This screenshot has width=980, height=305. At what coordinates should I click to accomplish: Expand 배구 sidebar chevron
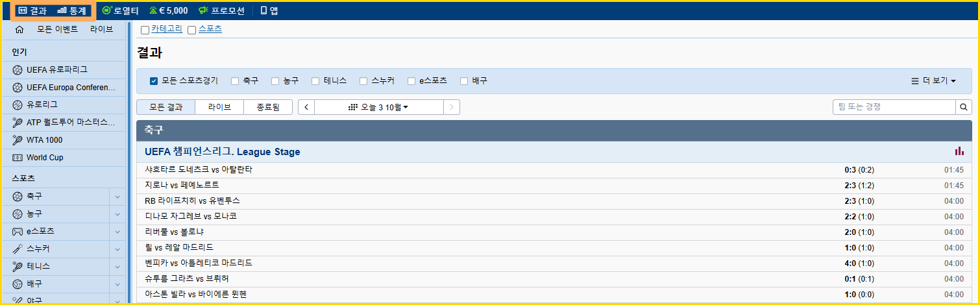click(x=117, y=284)
